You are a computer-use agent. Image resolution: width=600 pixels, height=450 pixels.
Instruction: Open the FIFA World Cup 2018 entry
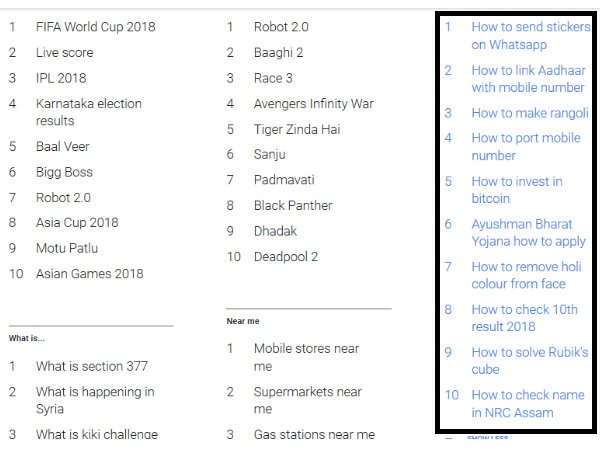(95, 27)
